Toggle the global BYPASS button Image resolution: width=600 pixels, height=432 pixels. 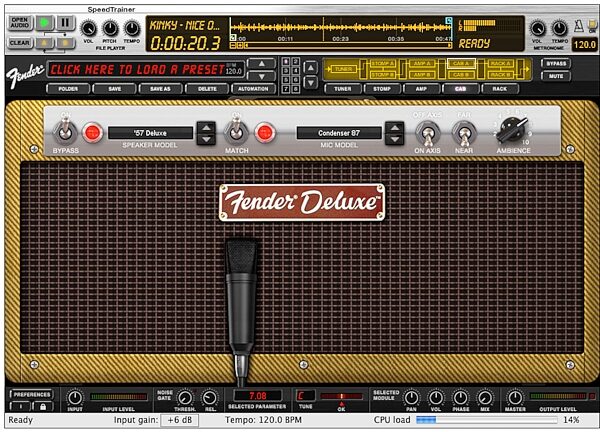click(x=556, y=64)
